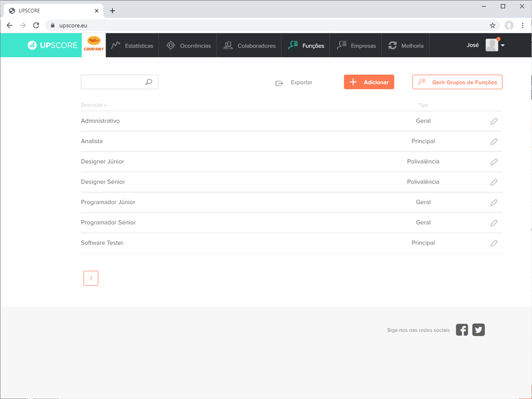Image resolution: width=532 pixels, height=399 pixels.
Task: Edit the Designer Júnior pencil icon
Action: tap(494, 162)
